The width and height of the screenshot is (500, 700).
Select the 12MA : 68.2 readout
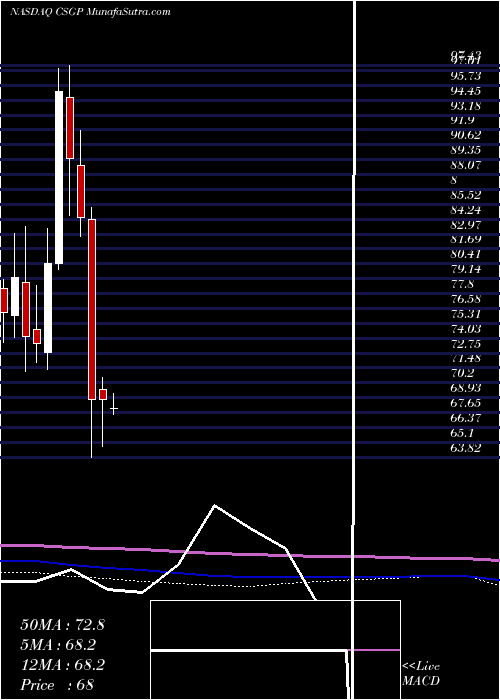tap(62, 665)
